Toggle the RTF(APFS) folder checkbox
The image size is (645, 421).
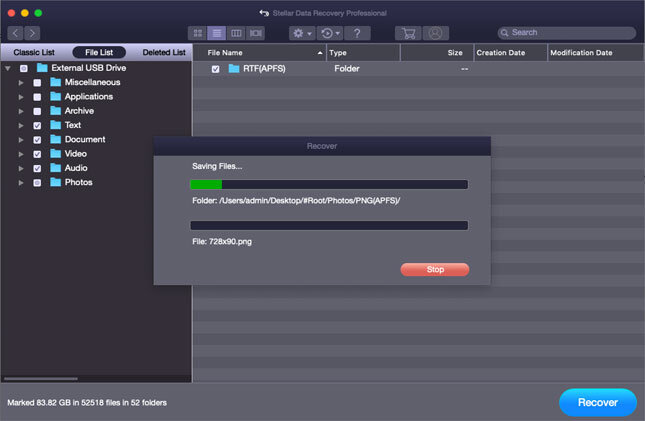click(x=215, y=69)
